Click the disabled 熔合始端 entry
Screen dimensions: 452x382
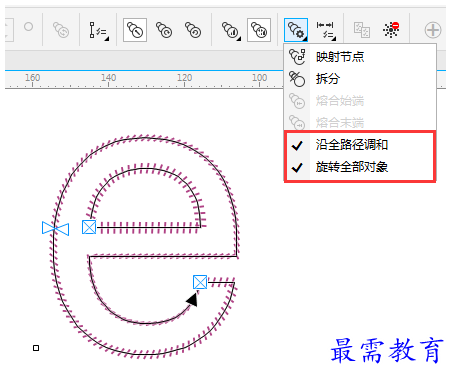point(360,101)
